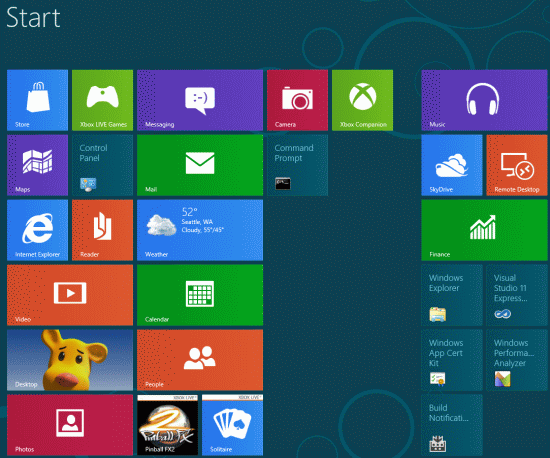Open the Music tile
The height and width of the screenshot is (458, 550).
[x=484, y=100]
